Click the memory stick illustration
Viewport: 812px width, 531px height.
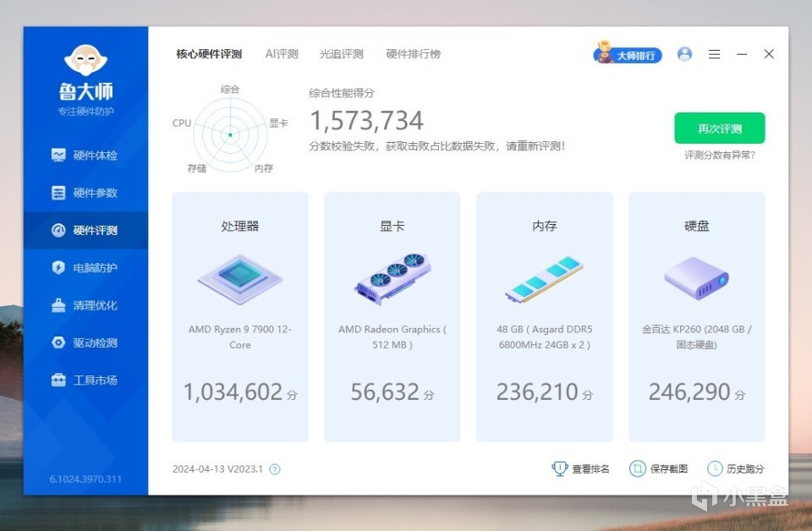click(x=544, y=280)
